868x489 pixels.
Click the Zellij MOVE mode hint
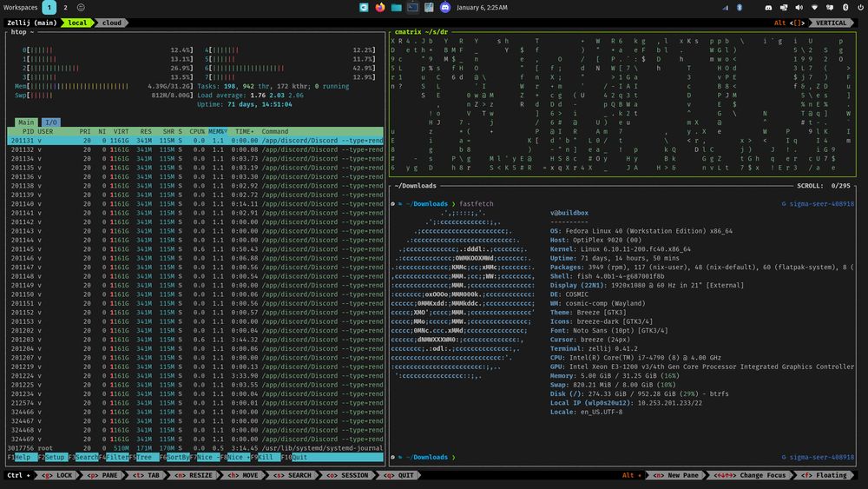pyautogui.click(x=242, y=475)
